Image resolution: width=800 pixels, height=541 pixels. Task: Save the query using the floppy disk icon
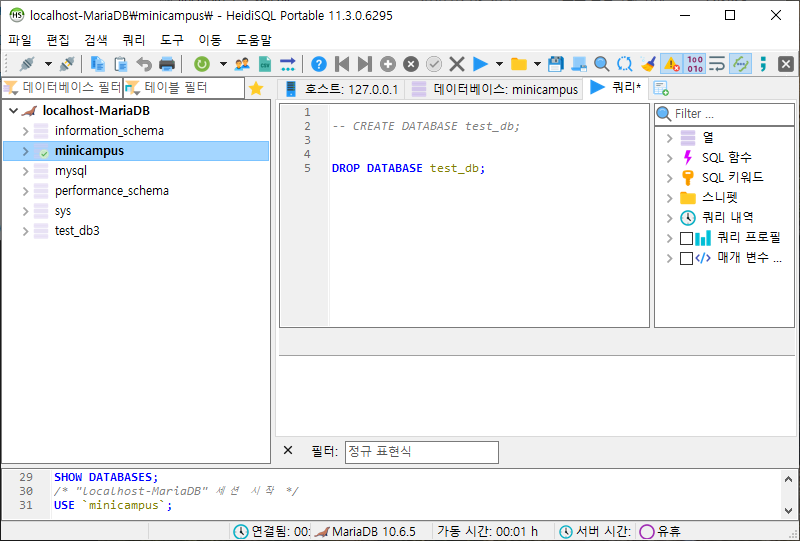556,64
